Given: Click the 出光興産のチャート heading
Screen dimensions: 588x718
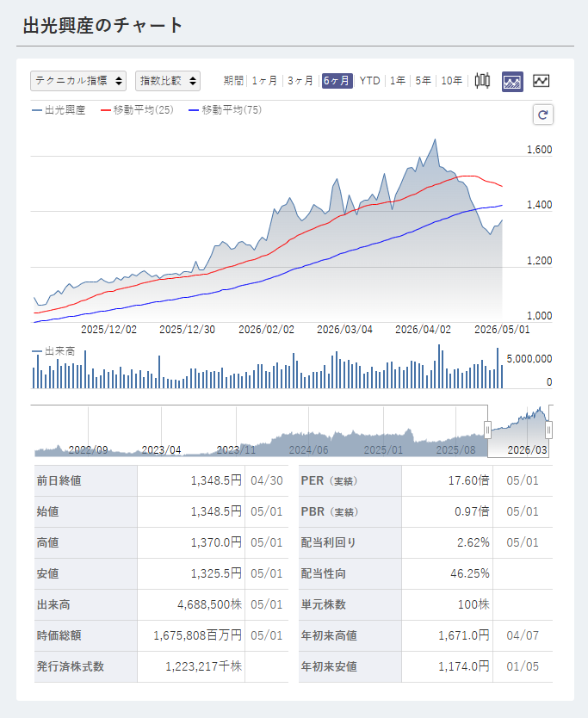Looking at the screenshot, I should (103, 25).
